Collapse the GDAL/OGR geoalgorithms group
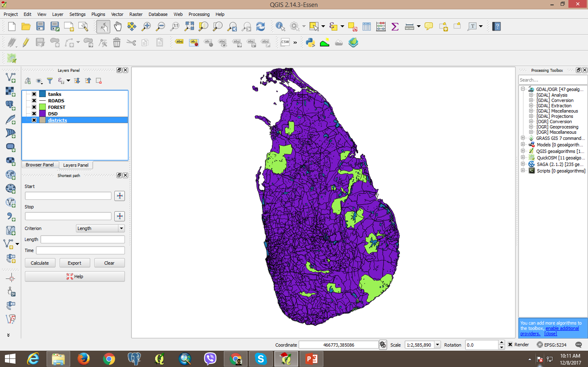The image size is (588, 367). click(x=522, y=89)
